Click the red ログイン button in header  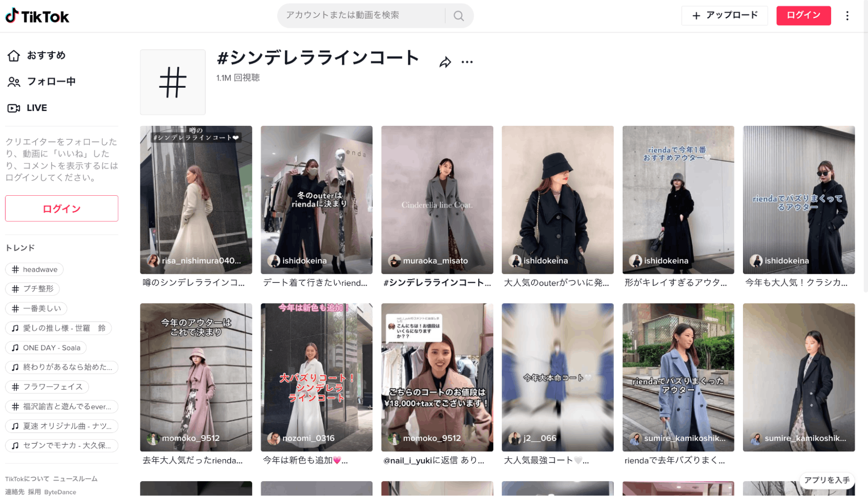click(803, 16)
